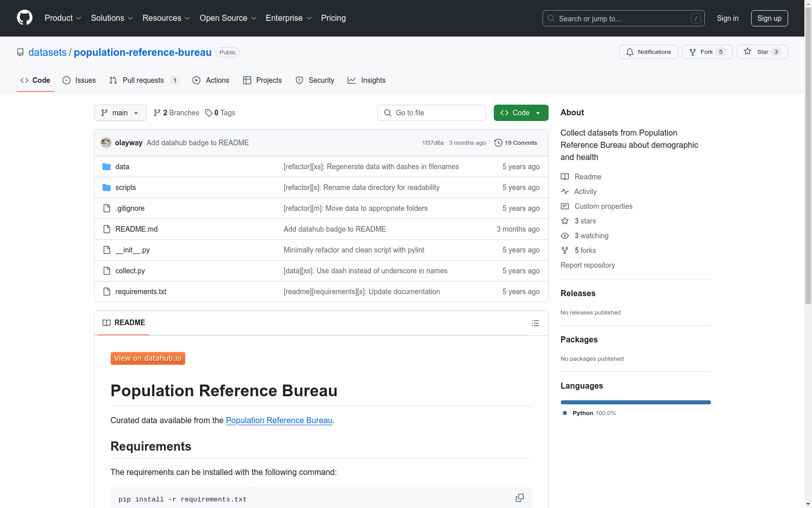Open the population-reference-bureau repository link

pyautogui.click(x=143, y=52)
